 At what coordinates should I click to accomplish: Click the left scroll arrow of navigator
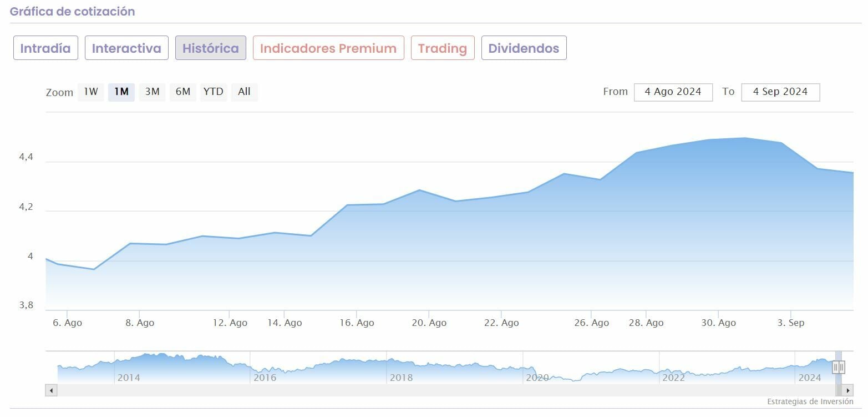(51, 390)
